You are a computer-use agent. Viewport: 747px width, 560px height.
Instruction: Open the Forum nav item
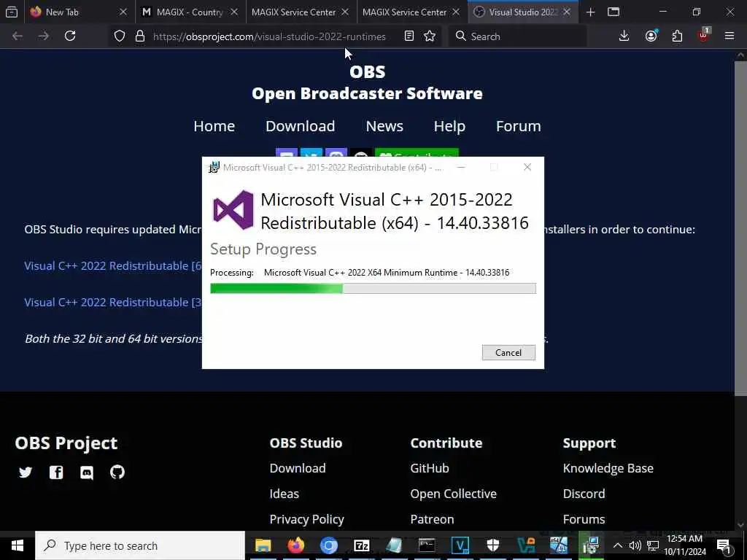point(519,126)
